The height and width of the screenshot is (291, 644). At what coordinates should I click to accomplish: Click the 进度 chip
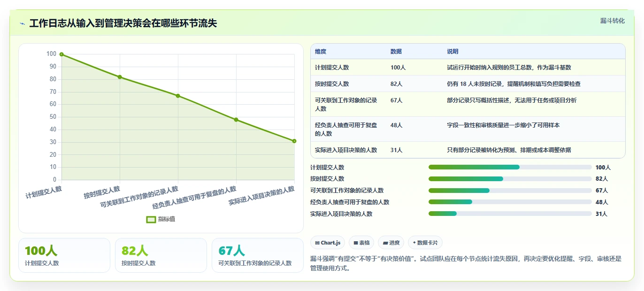coord(391,243)
